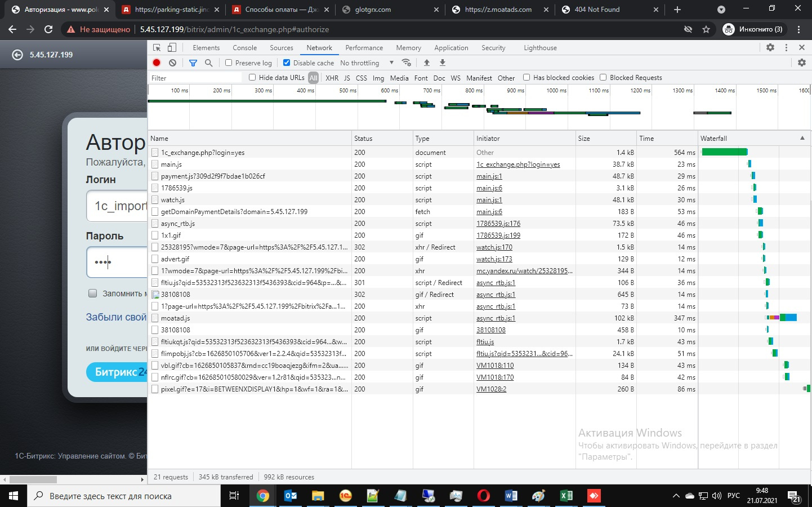812x507 pixels.
Task: Tick checkbox for main.js row
Action: click(155, 164)
